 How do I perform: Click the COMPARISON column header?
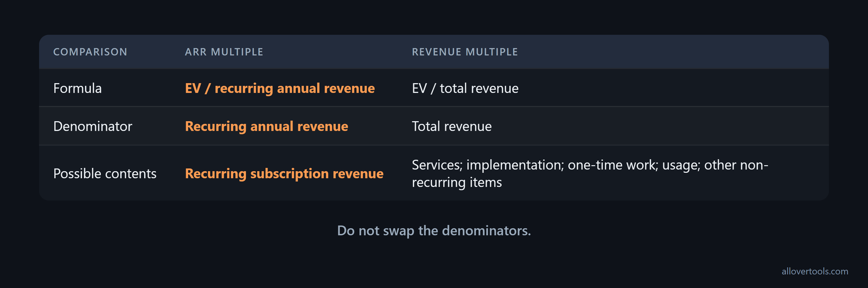coord(90,52)
